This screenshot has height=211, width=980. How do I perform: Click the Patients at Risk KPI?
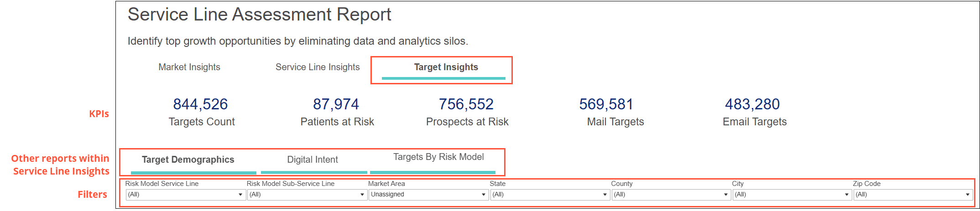click(336, 104)
